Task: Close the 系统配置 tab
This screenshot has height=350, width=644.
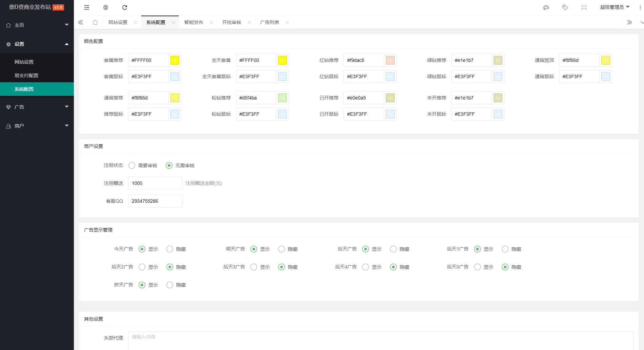Action: click(173, 22)
